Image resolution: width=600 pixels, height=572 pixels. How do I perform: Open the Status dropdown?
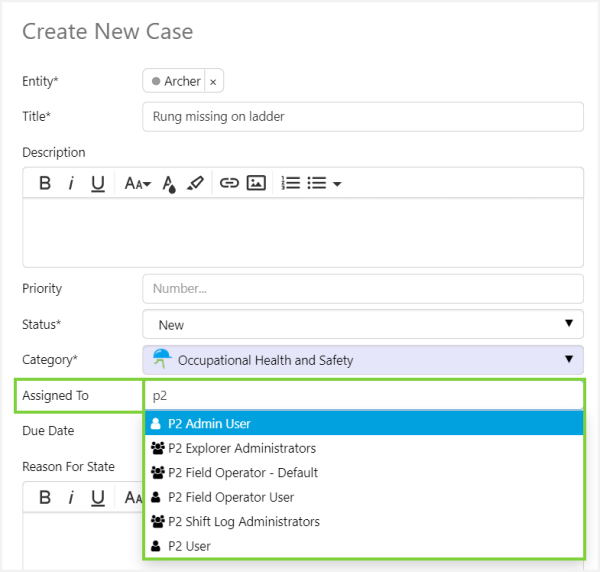coord(363,325)
